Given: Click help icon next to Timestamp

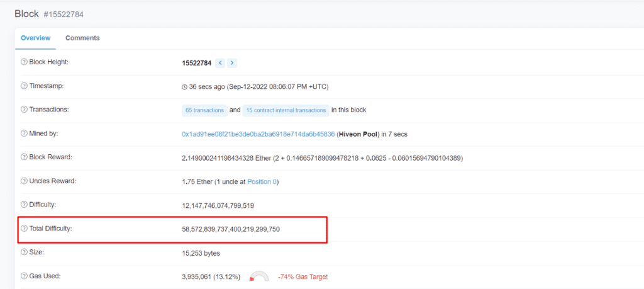Looking at the screenshot, I should (x=24, y=86).
